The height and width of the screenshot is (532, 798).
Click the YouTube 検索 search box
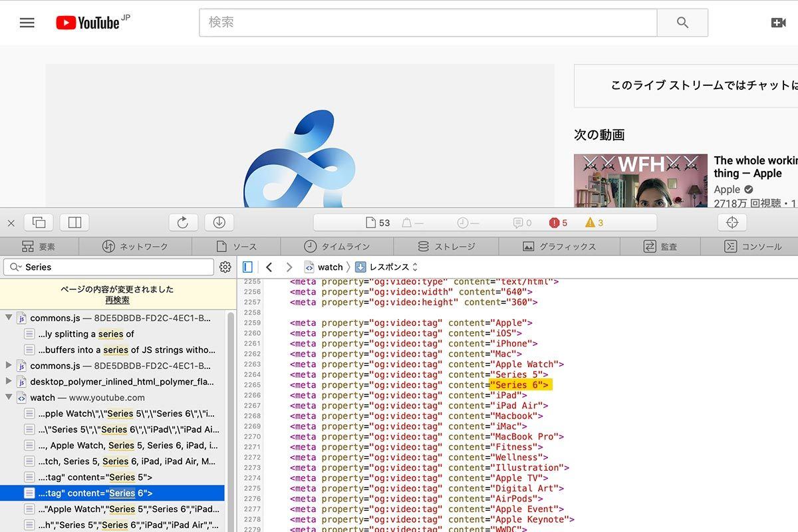click(x=428, y=23)
